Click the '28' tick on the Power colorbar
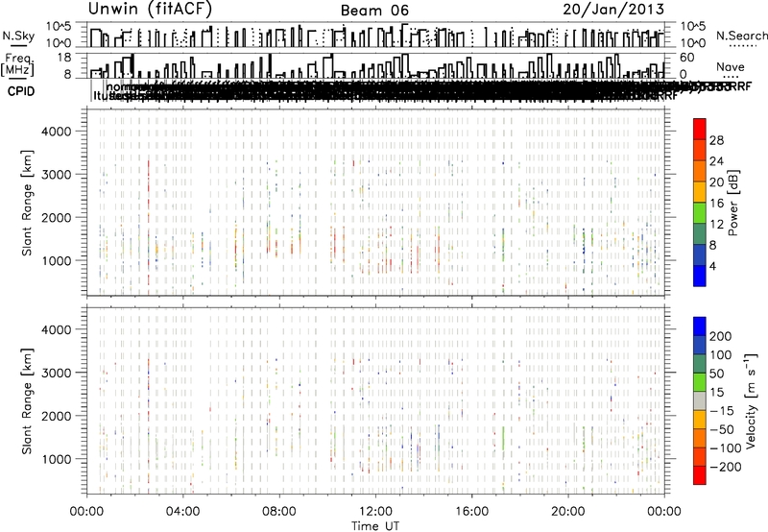768x532 pixels. [716, 140]
